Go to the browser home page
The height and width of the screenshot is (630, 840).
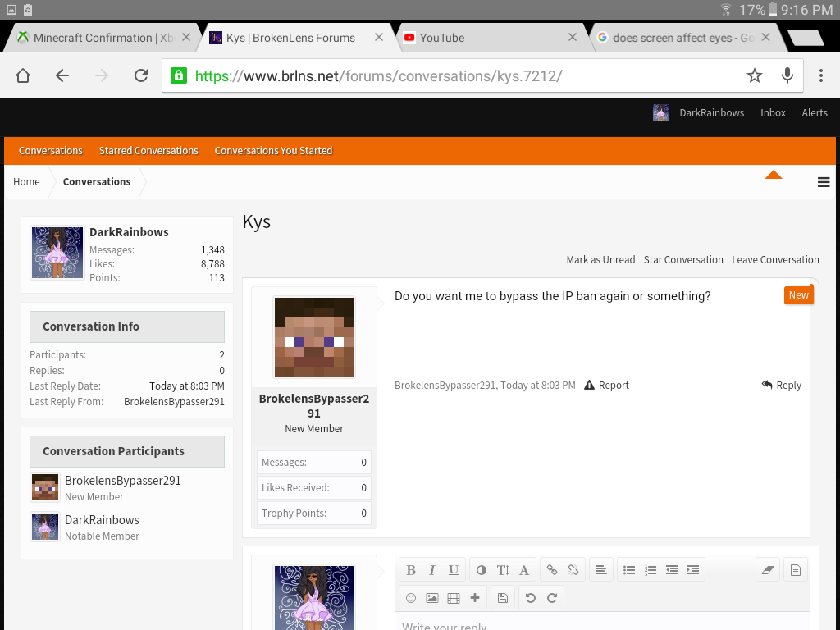(x=23, y=75)
